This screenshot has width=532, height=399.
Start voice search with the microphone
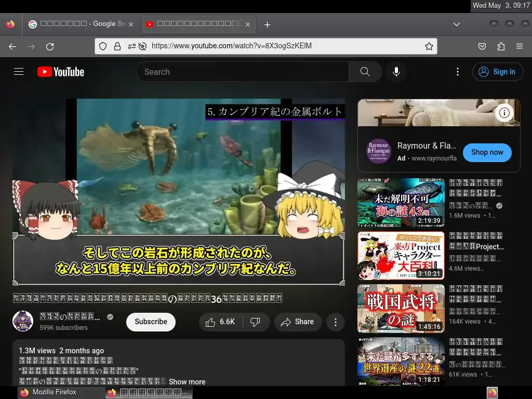click(x=396, y=72)
